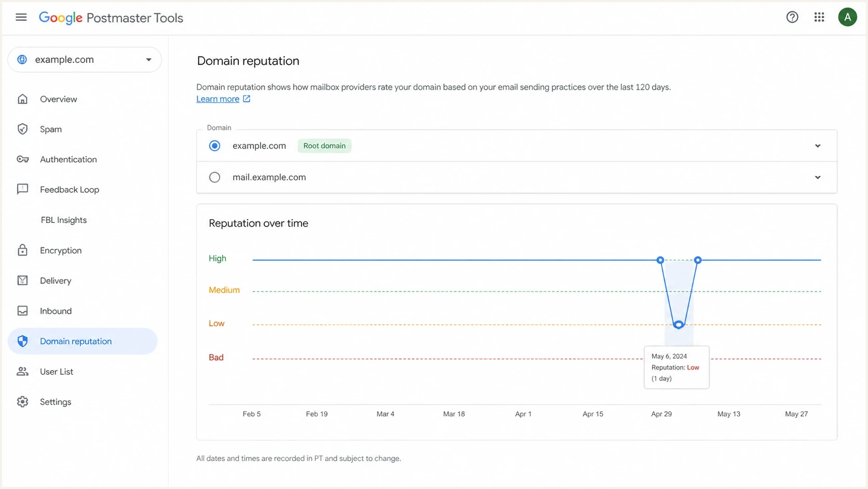Open the account avatar A
868x489 pixels.
(847, 17)
